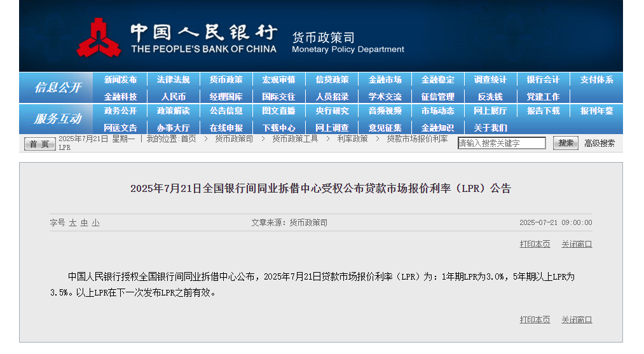Open 银行会计 section
Image resolution: width=644 pixels, height=354 pixels.
tap(544, 79)
